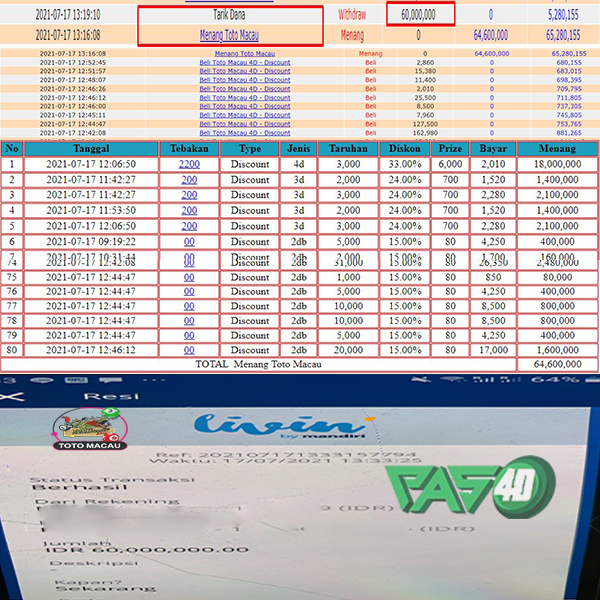Open Beli Toto Macau 4D link at 12:46:00
600x600 pixels.
tap(245, 106)
